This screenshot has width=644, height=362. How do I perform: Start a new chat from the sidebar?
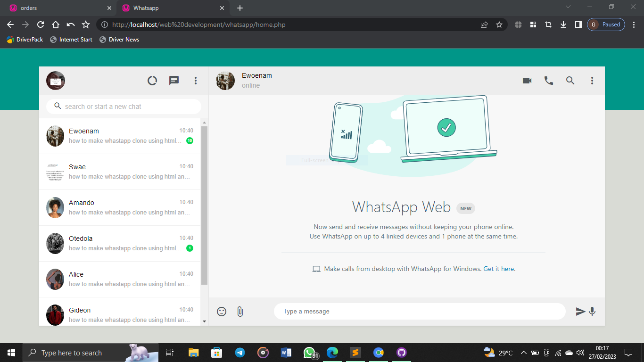point(174,80)
